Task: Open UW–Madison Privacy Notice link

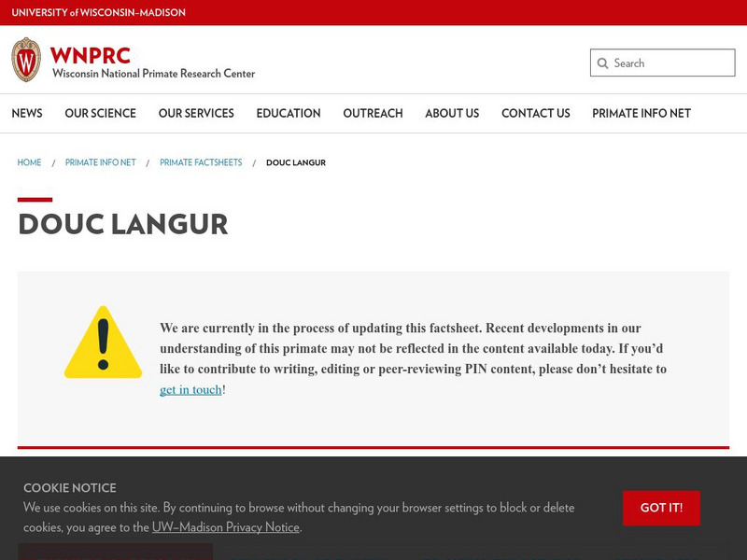Action: 226,527
